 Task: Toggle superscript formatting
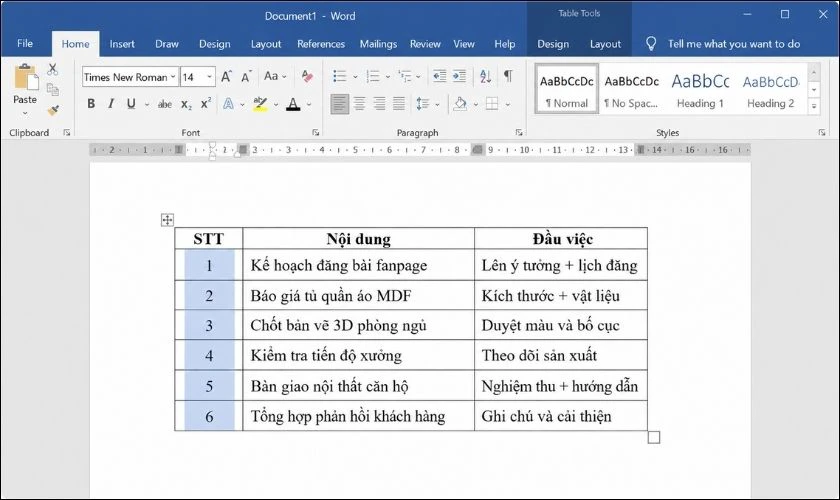click(206, 104)
